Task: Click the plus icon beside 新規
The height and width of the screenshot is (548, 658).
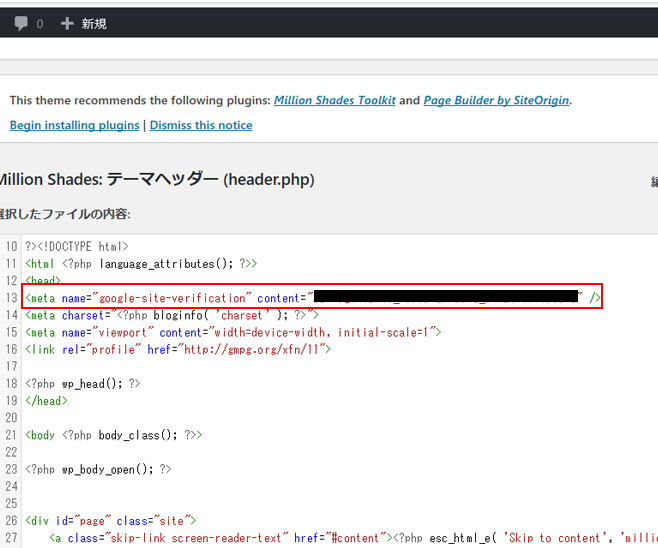Action: pyautogui.click(x=67, y=23)
